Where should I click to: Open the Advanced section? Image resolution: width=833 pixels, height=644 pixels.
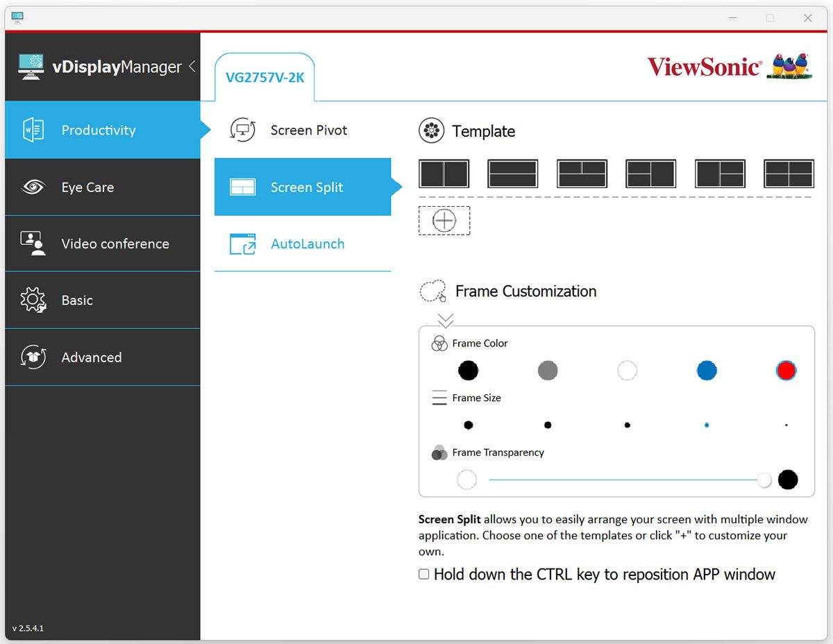(x=103, y=357)
